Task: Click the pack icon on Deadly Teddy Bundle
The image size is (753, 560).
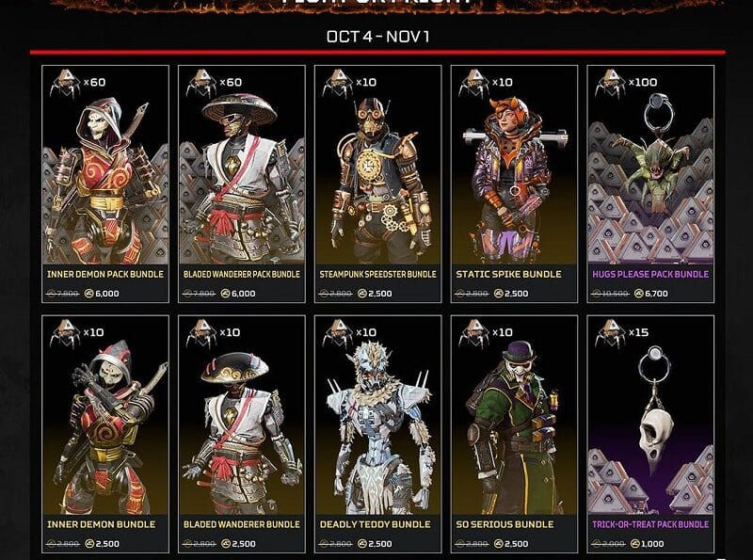Action: pos(338,333)
